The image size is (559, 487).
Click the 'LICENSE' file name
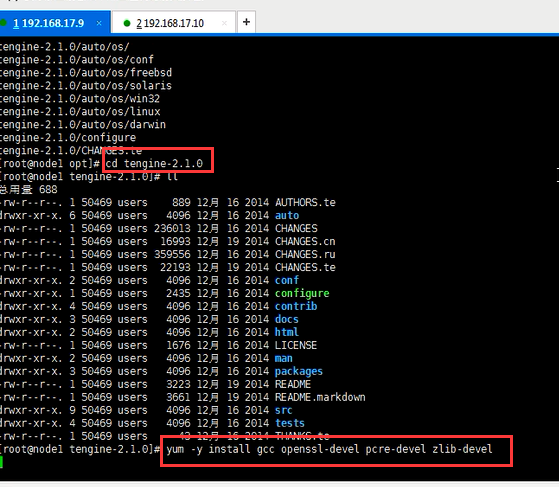[296, 345]
